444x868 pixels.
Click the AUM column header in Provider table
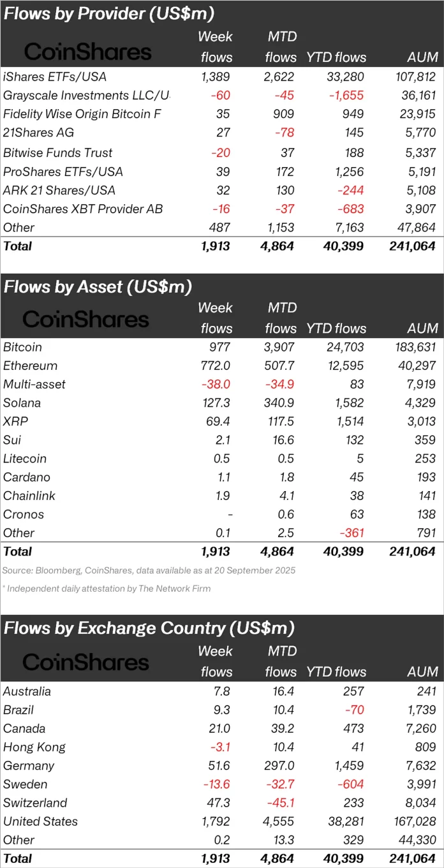click(422, 57)
